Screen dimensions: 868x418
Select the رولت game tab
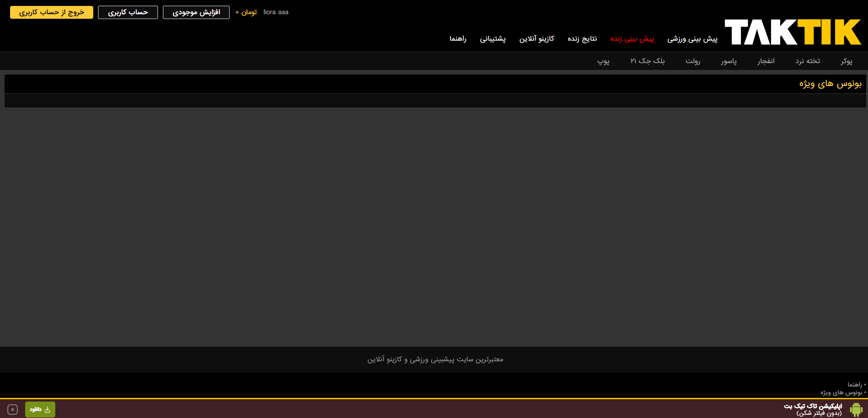click(x=692, y=61)
